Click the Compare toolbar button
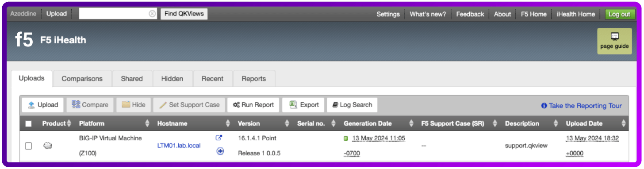Screen dimensions: 644x169 click(90, 105)
